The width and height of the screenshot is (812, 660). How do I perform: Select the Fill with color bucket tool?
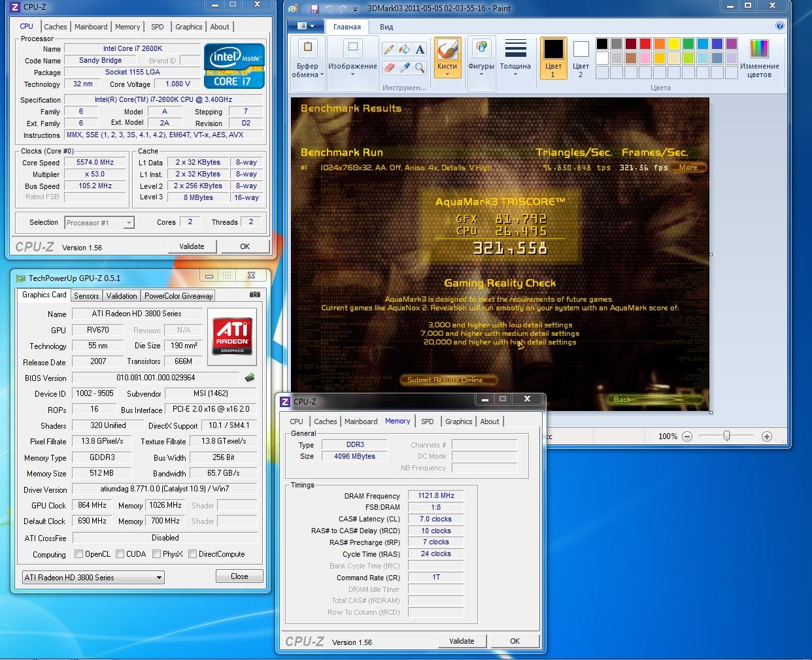click(x=404, y=50)
